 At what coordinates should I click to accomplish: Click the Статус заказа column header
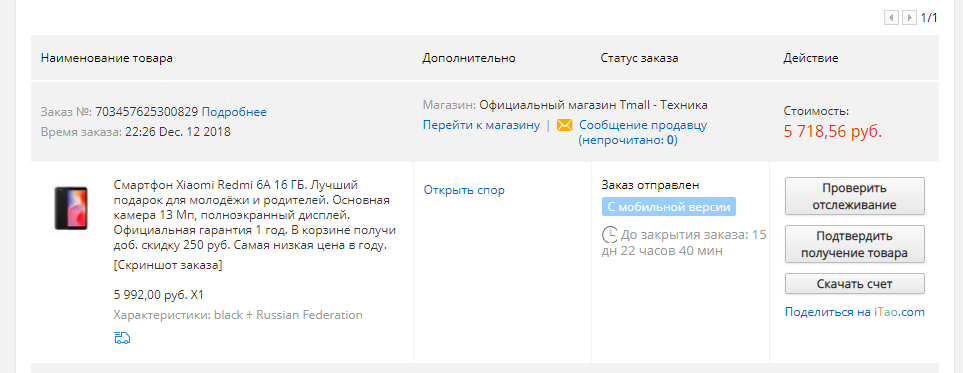point(639,58)
